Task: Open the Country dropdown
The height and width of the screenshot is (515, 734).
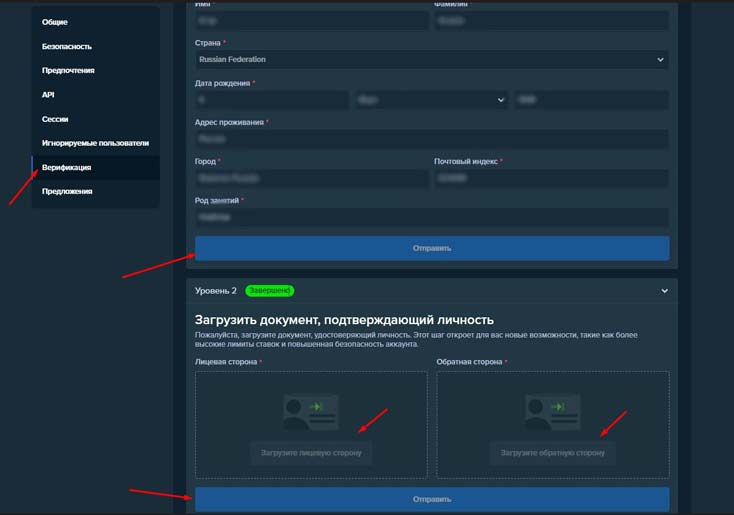Action: pos(431,59)
